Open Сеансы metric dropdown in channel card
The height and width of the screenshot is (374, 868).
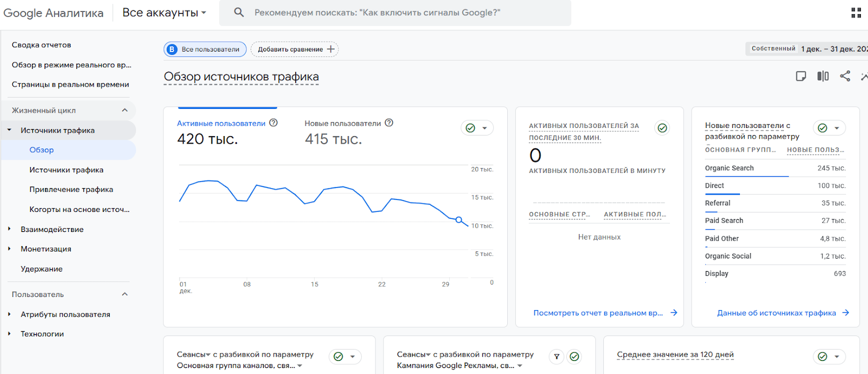click(194, 354)
